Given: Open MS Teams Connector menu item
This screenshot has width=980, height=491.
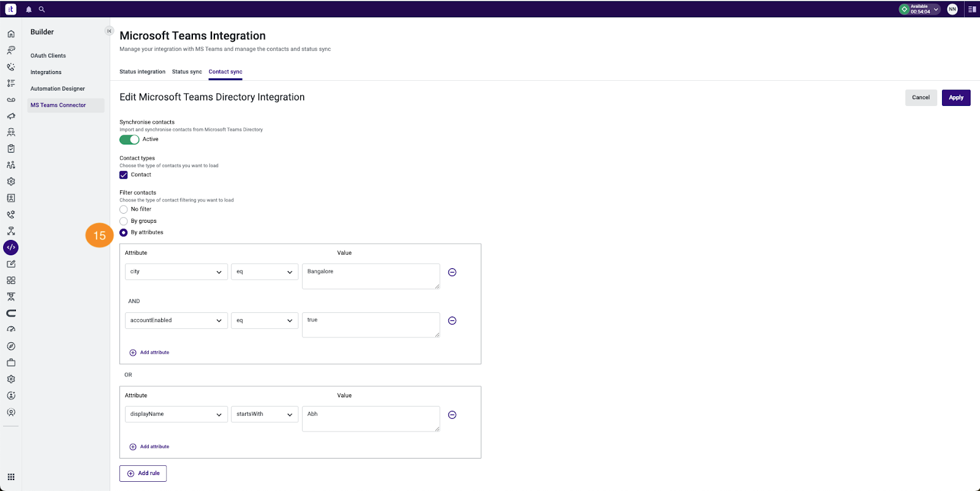Looking at the screenshot, I should (66, 105).
